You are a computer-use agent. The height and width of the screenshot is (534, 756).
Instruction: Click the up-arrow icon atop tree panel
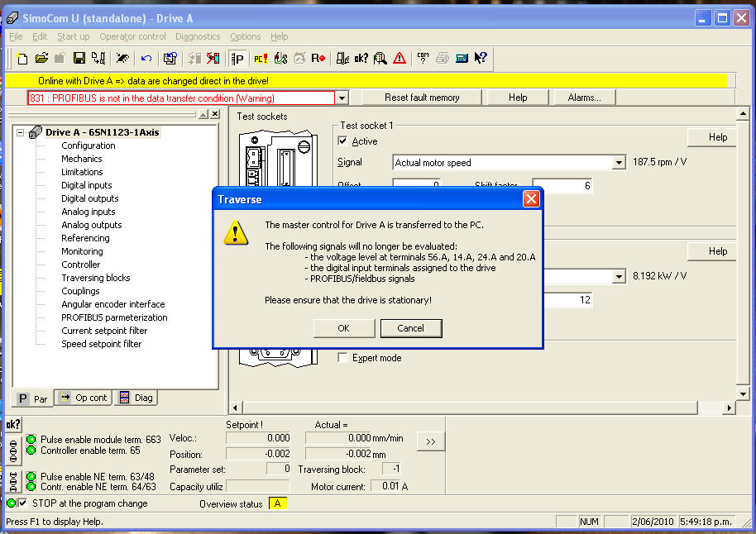point(203,114)
